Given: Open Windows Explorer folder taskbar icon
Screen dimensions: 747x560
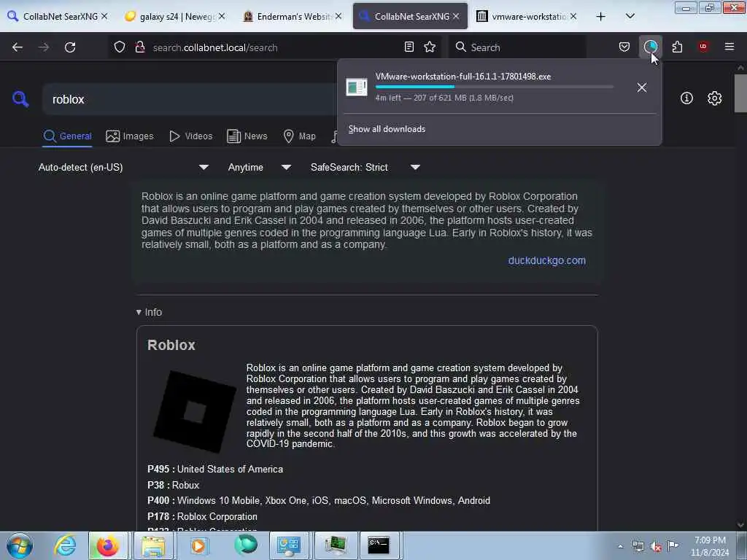Looking at the screenshot, I should 153,545.
